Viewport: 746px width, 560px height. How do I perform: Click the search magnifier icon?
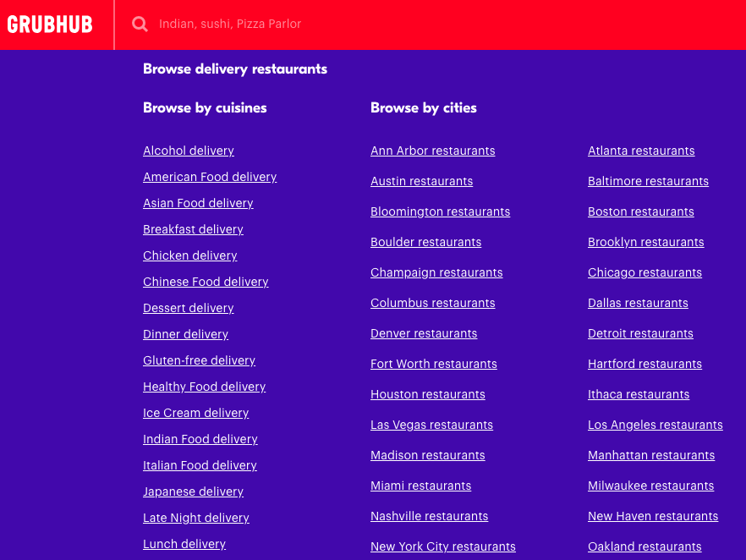click(x=140, y=25)
